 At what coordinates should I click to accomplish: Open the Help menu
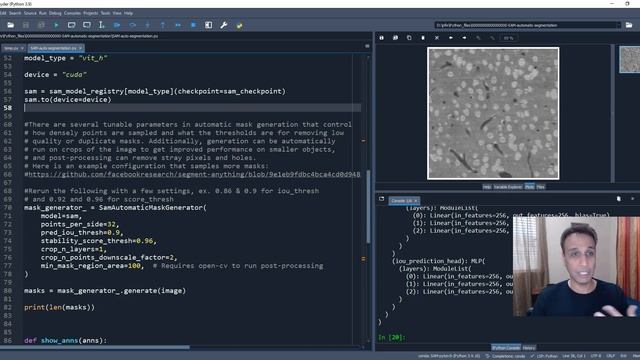[128, 13]
